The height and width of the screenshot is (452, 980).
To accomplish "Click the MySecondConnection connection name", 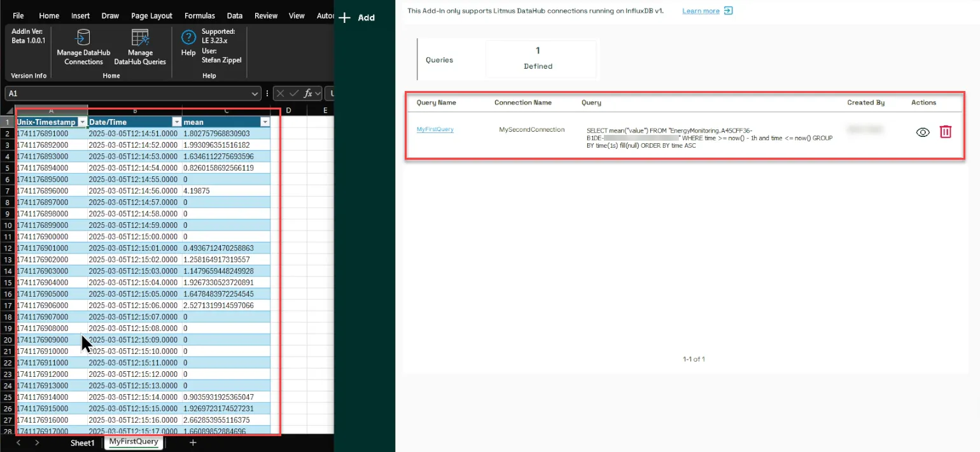I will [531, 129].
